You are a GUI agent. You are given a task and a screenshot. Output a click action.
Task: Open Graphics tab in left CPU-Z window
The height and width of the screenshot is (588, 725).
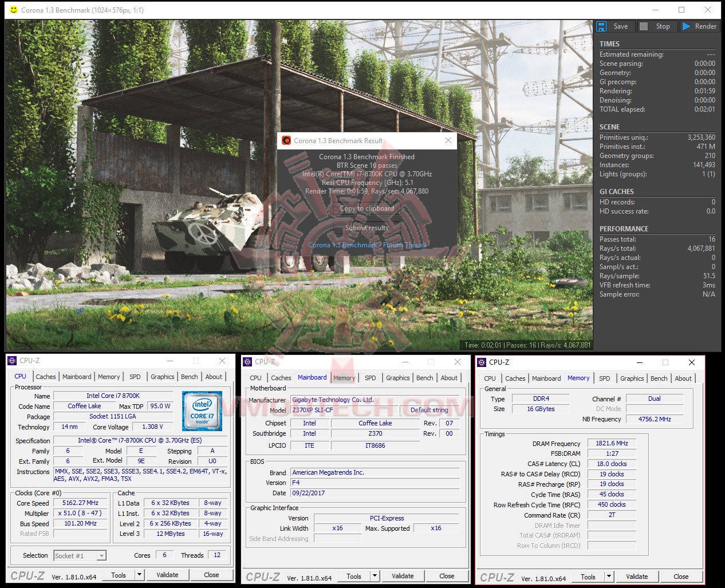(x=163, y=377)
